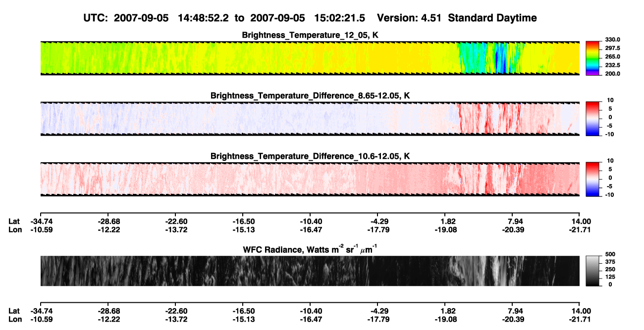Click the UTC time range header text

226,18
